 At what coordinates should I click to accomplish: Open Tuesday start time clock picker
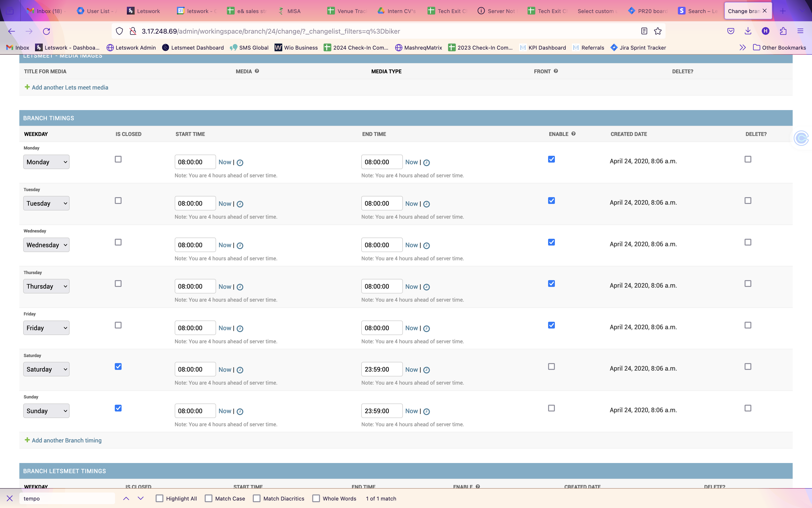tap(240, 204)
